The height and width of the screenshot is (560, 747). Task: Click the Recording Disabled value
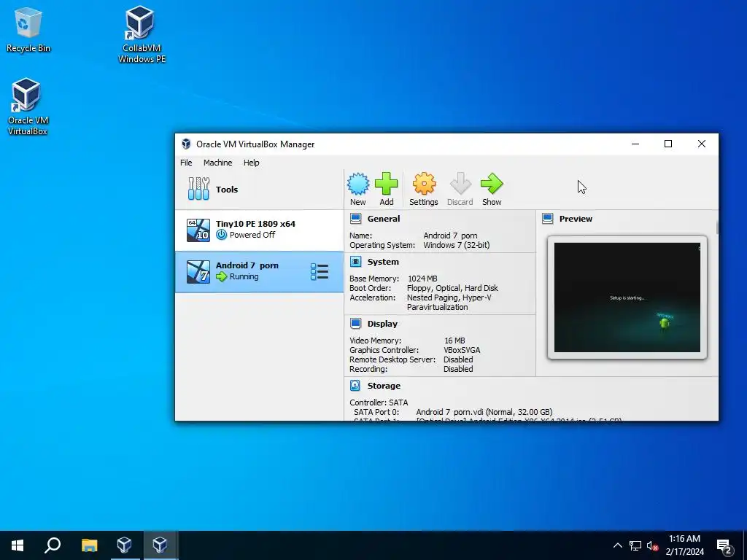tap(458, 369)
